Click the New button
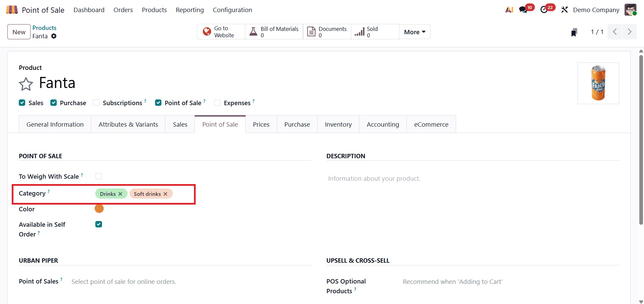The image size is (644, 304). pyautogui.click(x=18, y=32)
